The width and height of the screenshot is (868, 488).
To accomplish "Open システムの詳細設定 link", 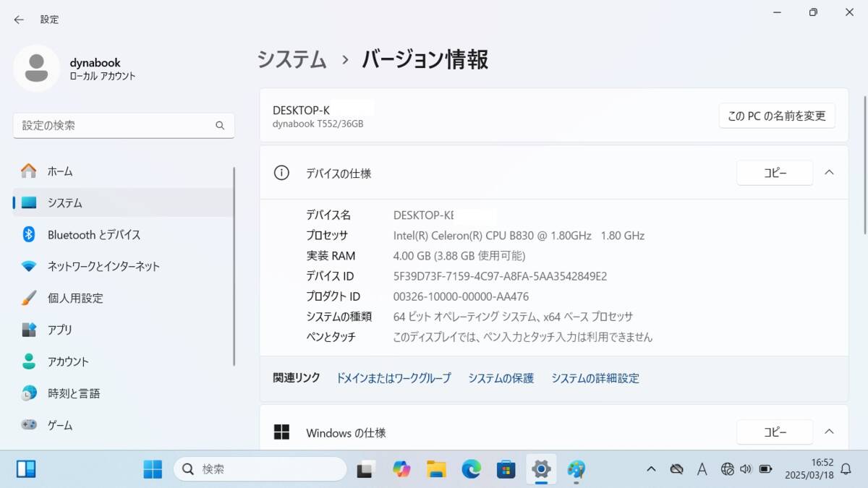I will (595, 378).
